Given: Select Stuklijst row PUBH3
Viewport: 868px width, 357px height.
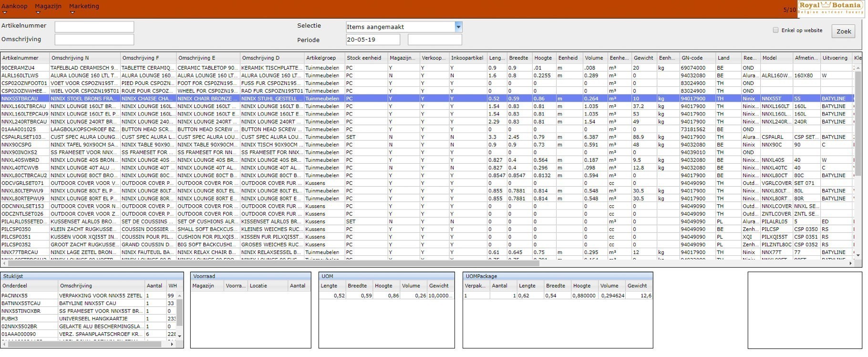Looking at the screenshot, I should click(x=88, y=318).
